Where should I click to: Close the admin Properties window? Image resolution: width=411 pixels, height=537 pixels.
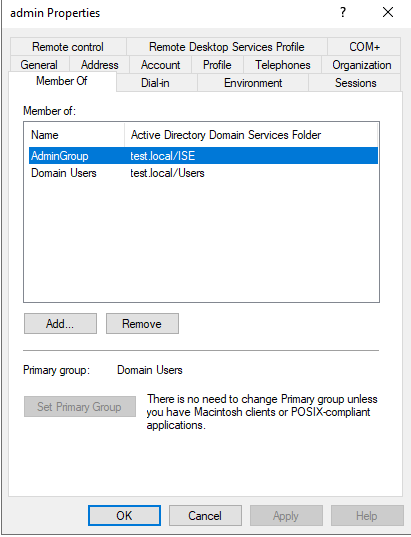(x=388, y=13)
